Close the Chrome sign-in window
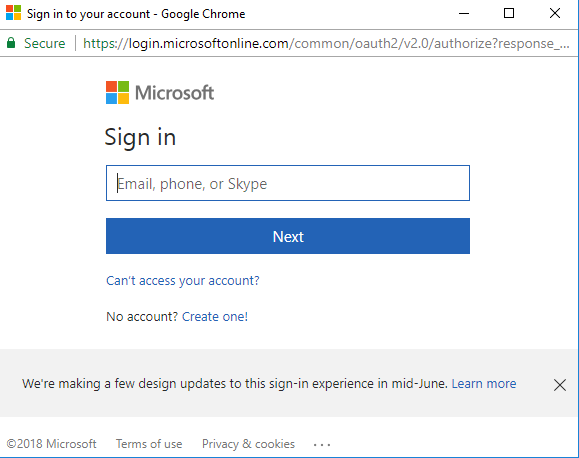Viewport: 579px width, 458px height. coord(555,13)
